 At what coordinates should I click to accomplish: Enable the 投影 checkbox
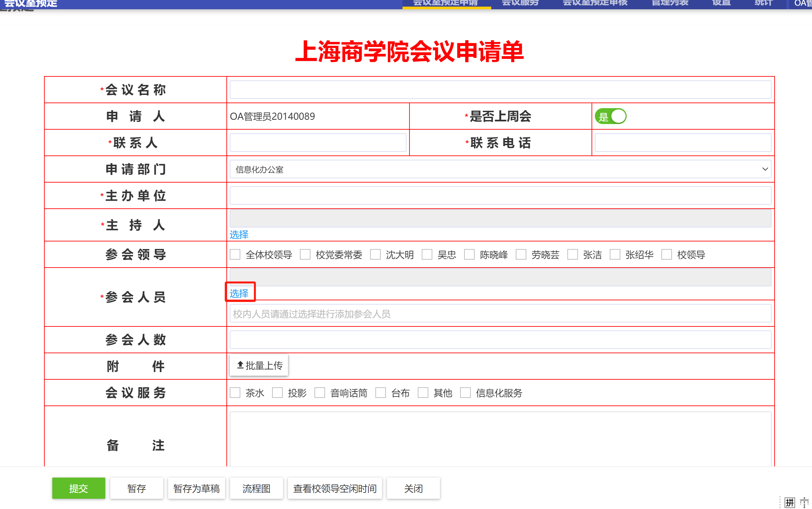277,393
